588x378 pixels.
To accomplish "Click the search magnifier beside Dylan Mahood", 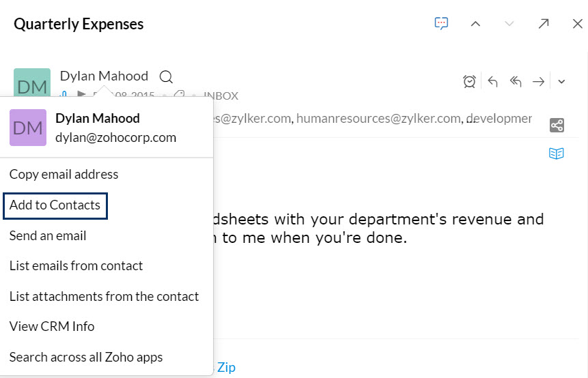I will coord(166,77).
